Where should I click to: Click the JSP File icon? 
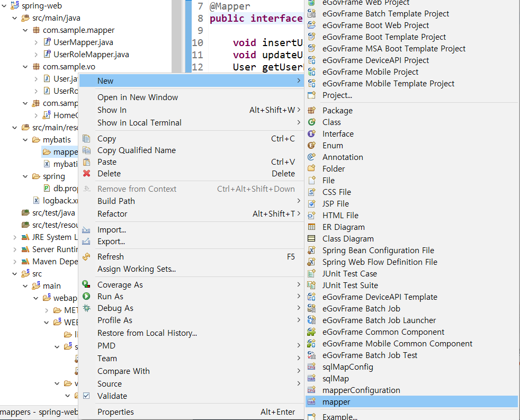(311, 204)
